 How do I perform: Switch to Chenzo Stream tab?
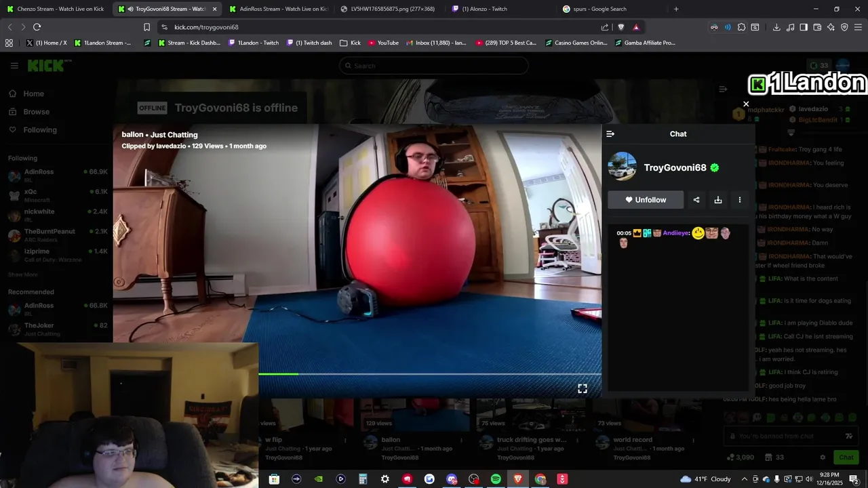[x=54, y=9]
